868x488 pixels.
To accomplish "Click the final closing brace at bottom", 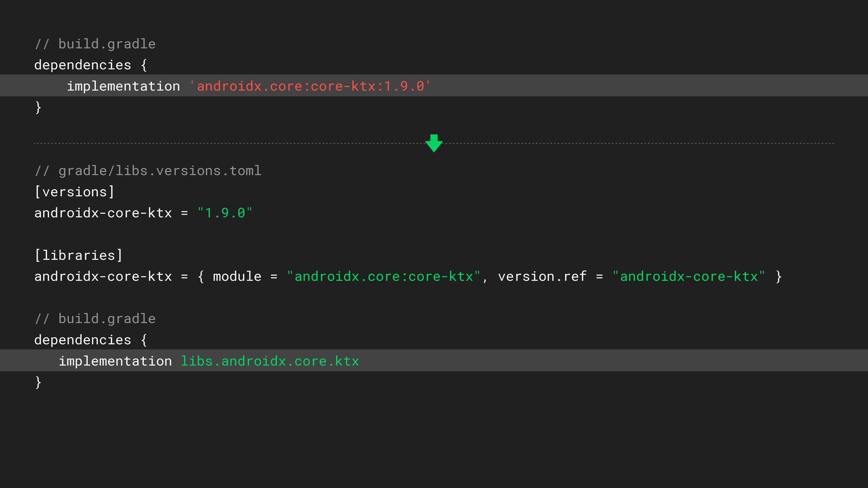I will tap(38, 382).
